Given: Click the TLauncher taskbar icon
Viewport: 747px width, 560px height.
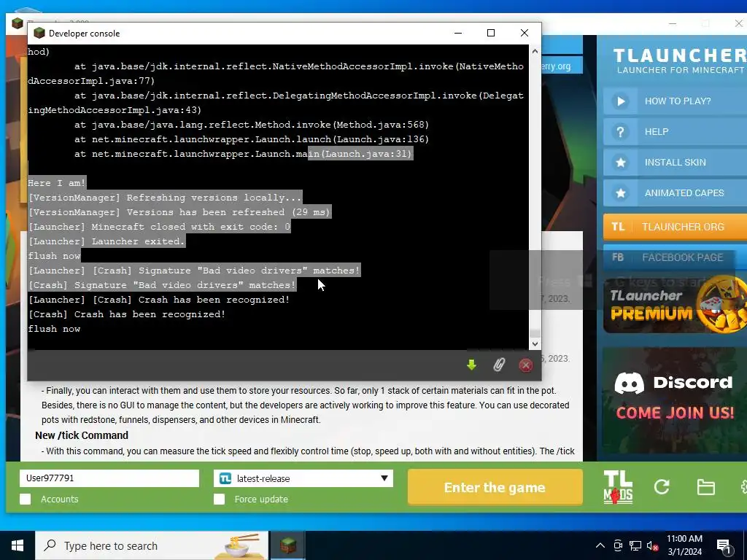Looking at the screenshot, I should point(287,545).
